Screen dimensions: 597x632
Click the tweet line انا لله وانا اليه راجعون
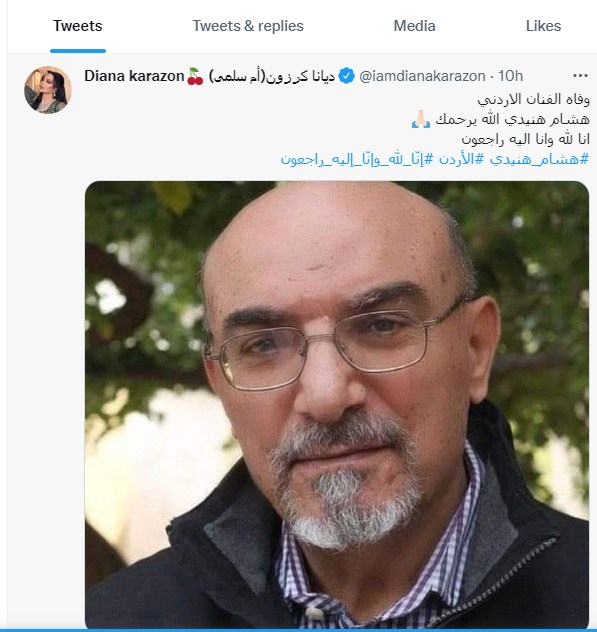(x=525, y=139)
